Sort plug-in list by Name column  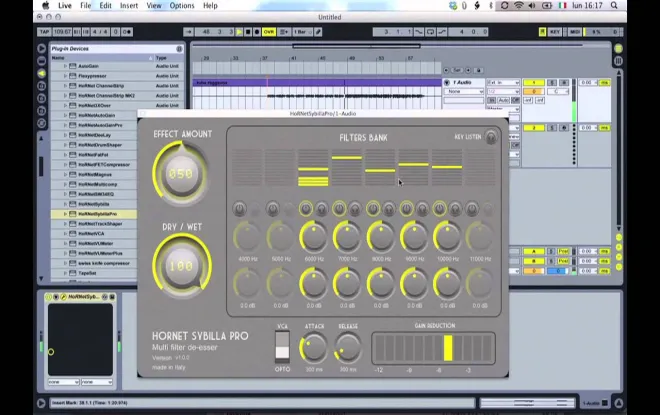pyautogui.click(x=102, y=58)
